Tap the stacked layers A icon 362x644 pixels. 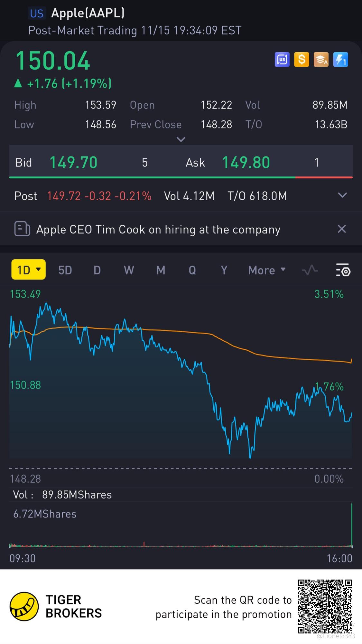[321, 60]
